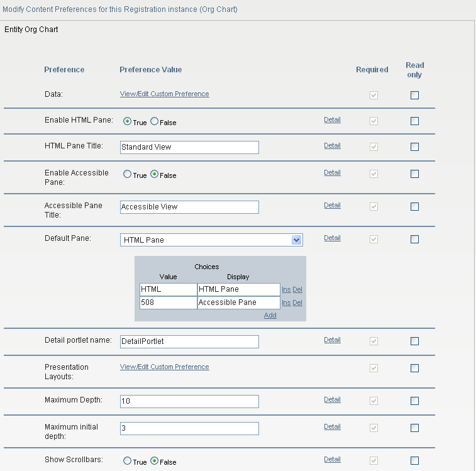Image resolution: width=476 pixels, height=471 pixels.
Task: Click Add link under Choices table
Action: tap(270, 315)
